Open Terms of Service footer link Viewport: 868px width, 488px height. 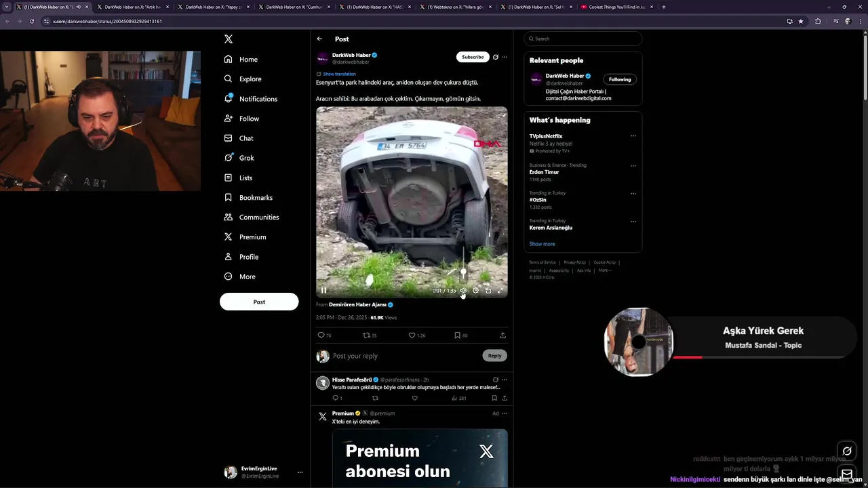tap(542, 262)
